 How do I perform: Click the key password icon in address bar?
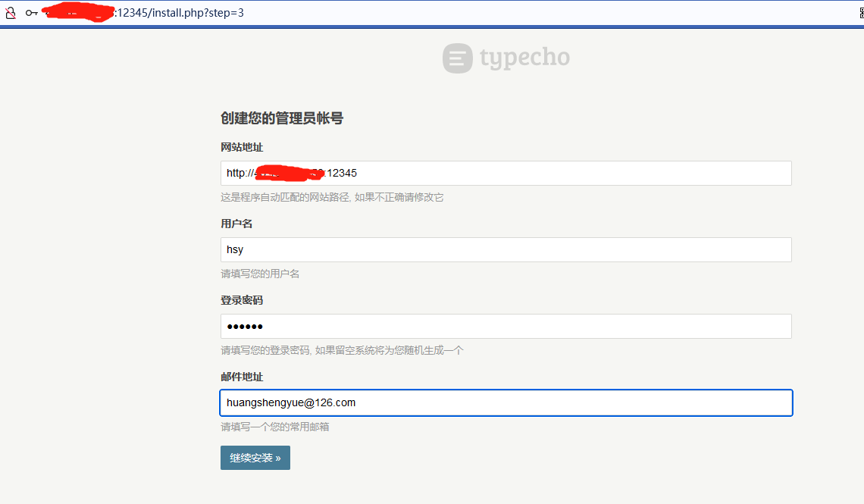(x=31, y=13)
